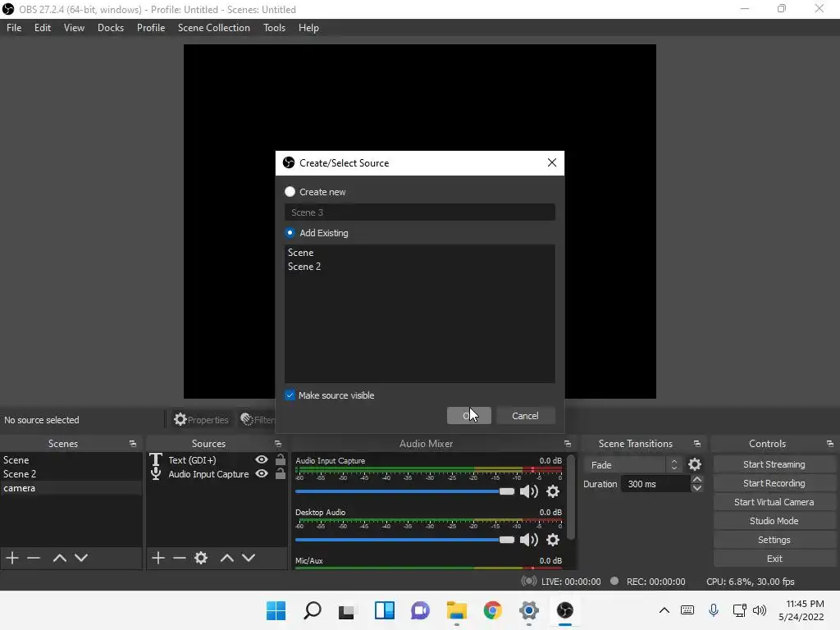Show hidden system tray icons chevron
Image resolution: width=840 pixels, height=630 pixels.
664,610
